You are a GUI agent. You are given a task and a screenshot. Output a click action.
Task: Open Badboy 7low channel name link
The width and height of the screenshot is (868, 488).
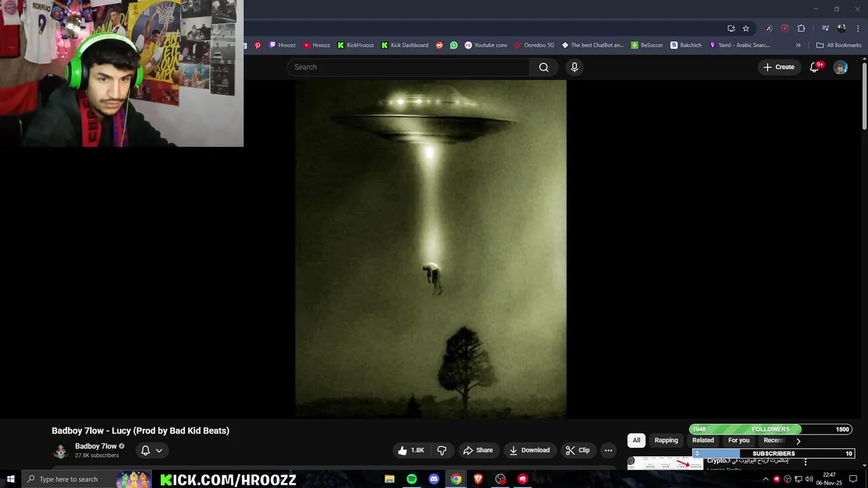pos(96,446)
